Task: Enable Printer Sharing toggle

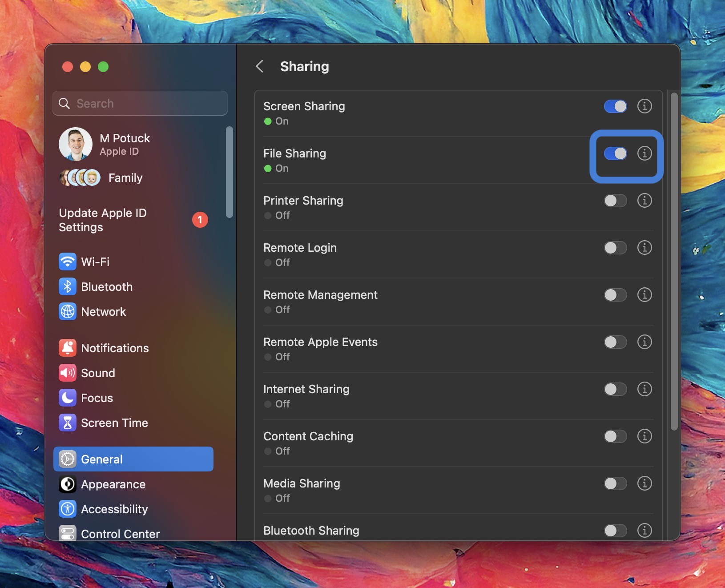Action: [615, 201]
